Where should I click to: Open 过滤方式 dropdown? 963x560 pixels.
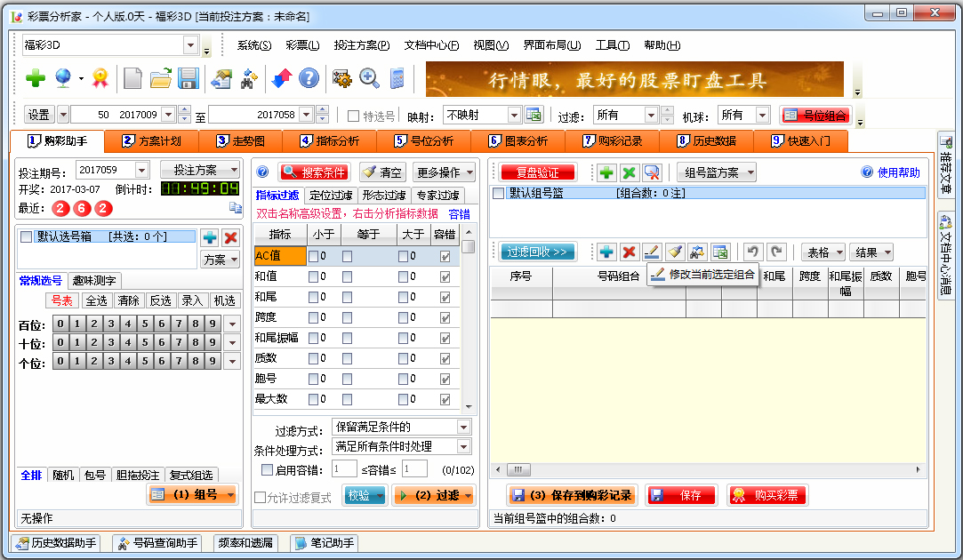(463, 427)
